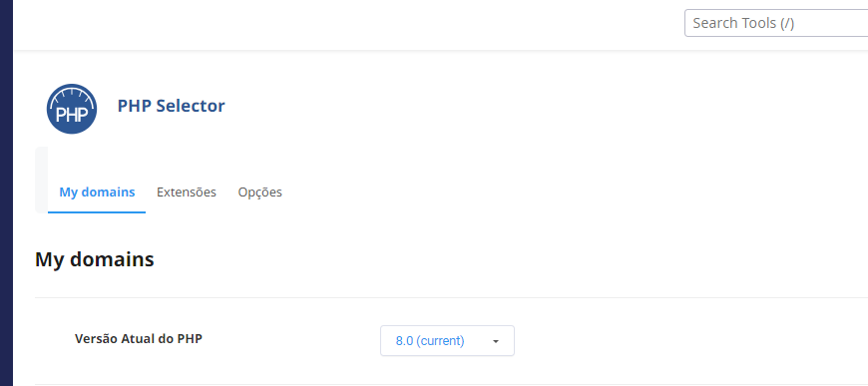Focus the Search Tools input field
This screenshot has width=868, height=386.
tap(776, 23)
